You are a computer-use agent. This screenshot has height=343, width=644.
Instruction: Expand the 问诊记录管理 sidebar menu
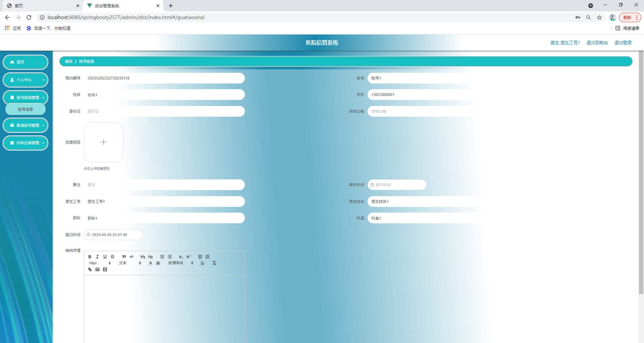click(25, 143)
